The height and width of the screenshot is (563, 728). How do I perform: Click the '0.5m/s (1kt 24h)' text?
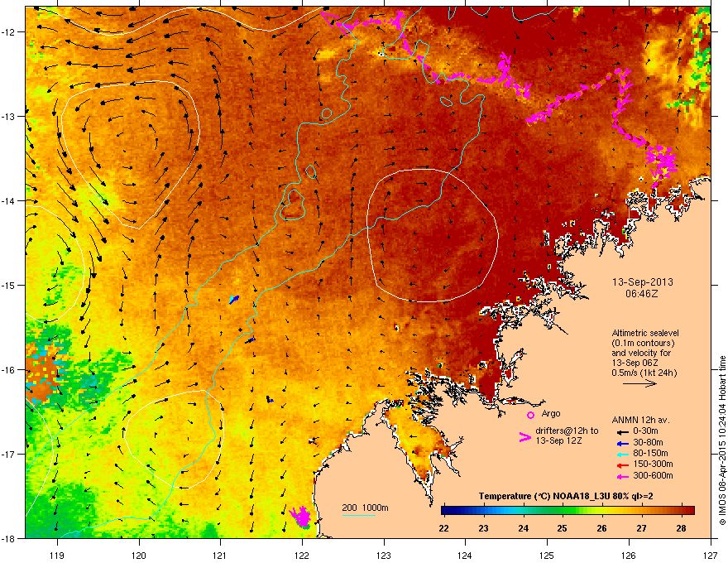644,373
